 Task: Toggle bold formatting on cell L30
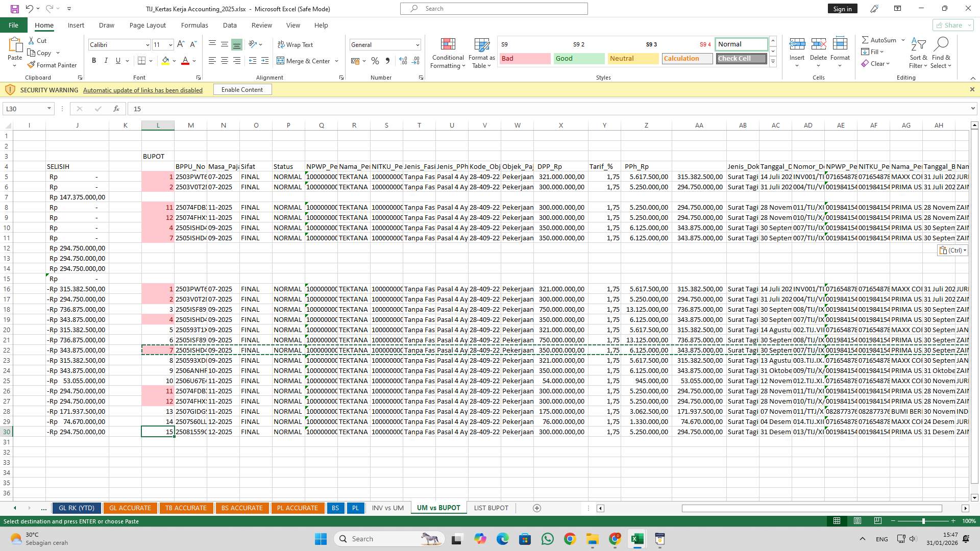coord(94,60)
